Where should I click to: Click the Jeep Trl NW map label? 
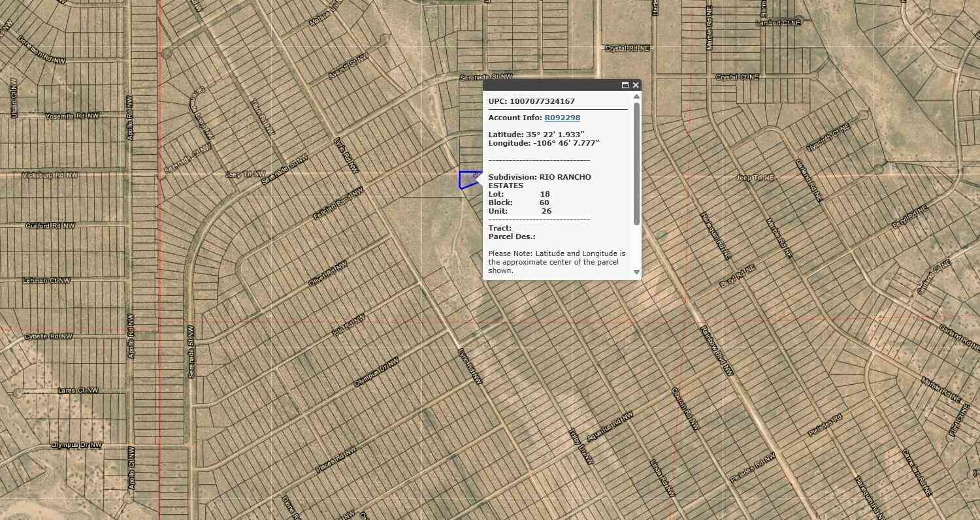pyautogui.click(x=245, y=174)
